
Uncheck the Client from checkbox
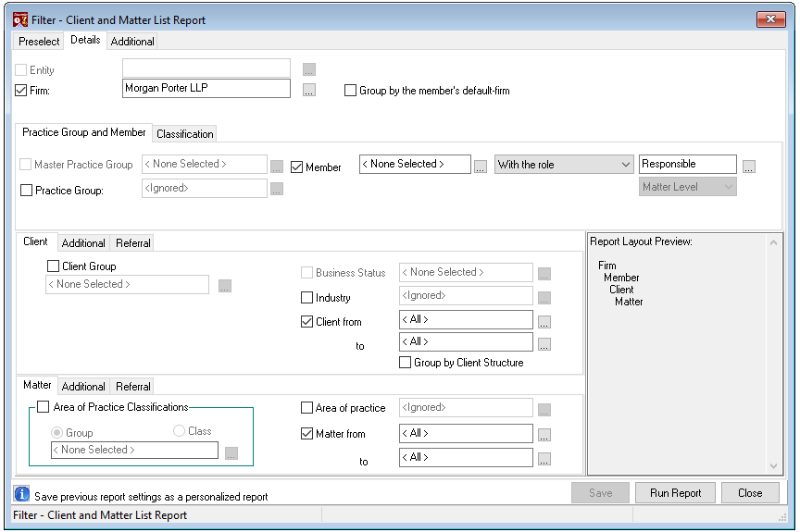click(x=306, y=322)
